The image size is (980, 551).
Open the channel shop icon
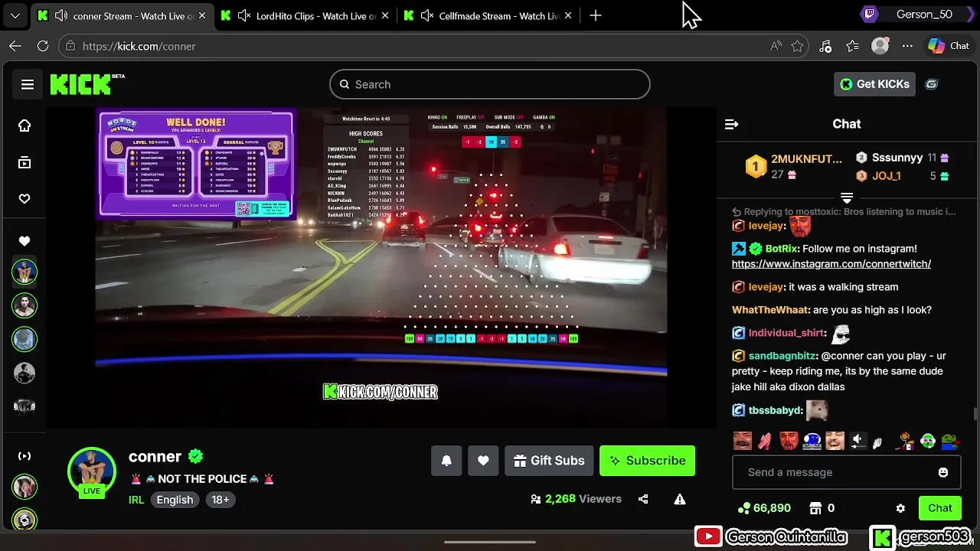815,508
